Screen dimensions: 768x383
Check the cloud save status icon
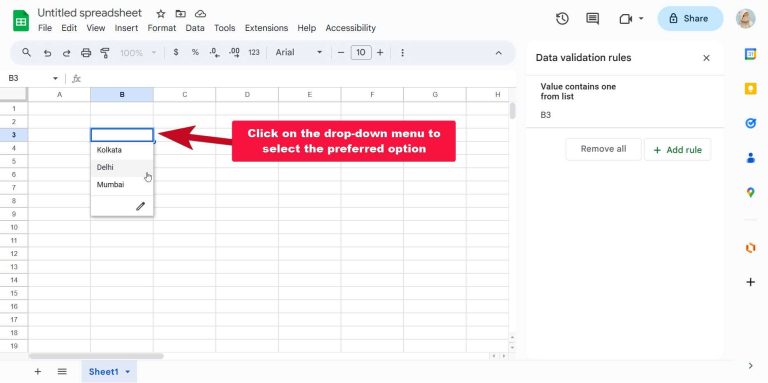(200, 14)
